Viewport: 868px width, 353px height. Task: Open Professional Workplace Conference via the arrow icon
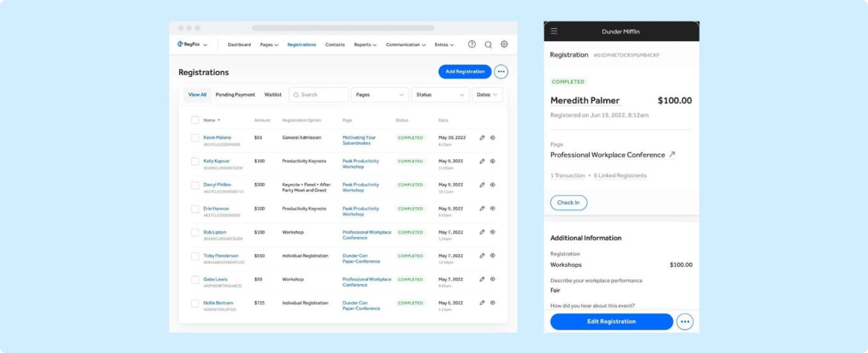point(671,154)
